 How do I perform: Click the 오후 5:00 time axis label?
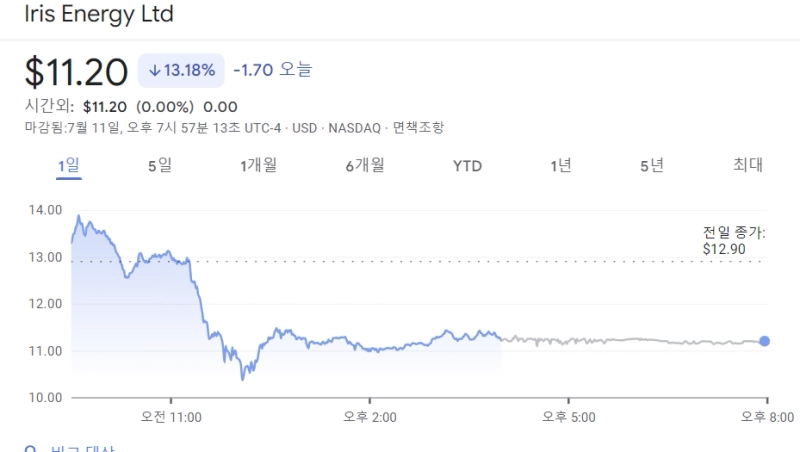[568, 415]
